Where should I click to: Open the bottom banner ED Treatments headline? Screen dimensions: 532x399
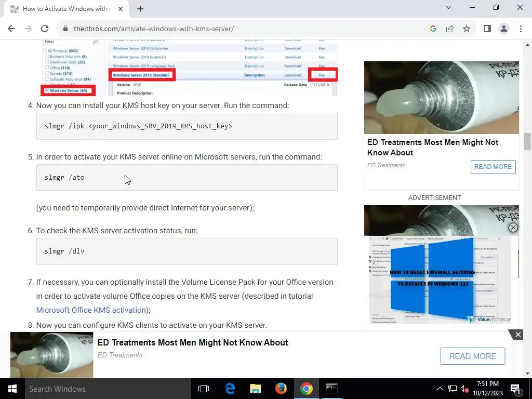click(x=192, y=343)
